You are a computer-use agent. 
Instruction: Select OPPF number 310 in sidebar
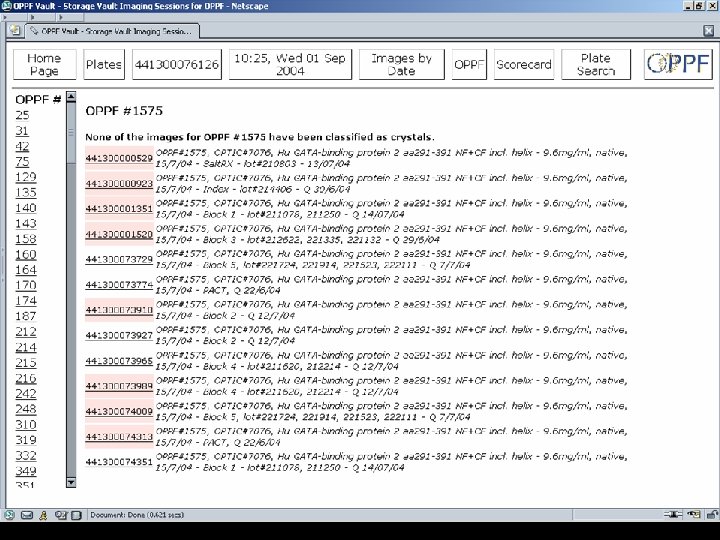point(26,424)
